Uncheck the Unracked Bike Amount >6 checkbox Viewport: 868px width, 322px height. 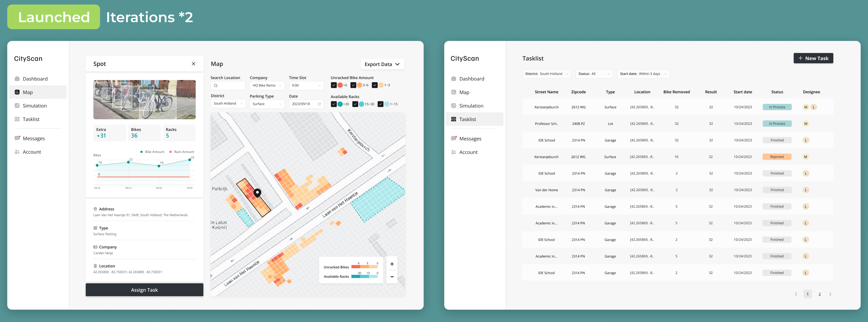pyautogui.click(x=333, y=85)
